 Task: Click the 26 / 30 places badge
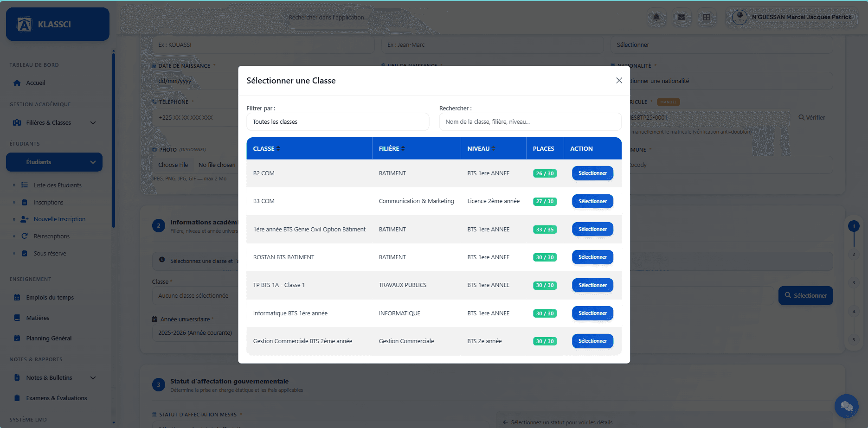[x=545, y=173]
